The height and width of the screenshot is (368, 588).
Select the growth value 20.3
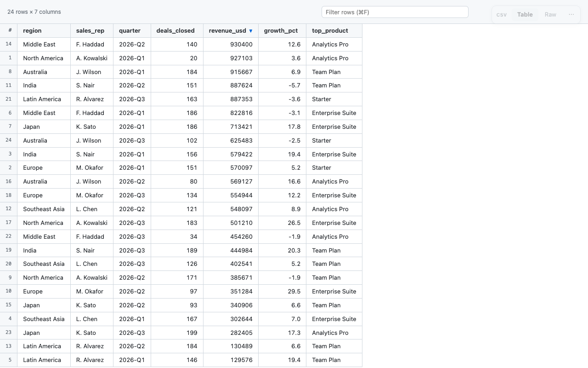point(282,251)
